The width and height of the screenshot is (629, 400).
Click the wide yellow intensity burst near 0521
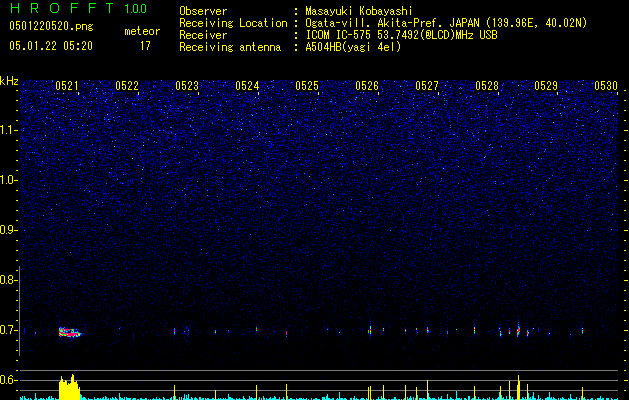pos(69,387)
